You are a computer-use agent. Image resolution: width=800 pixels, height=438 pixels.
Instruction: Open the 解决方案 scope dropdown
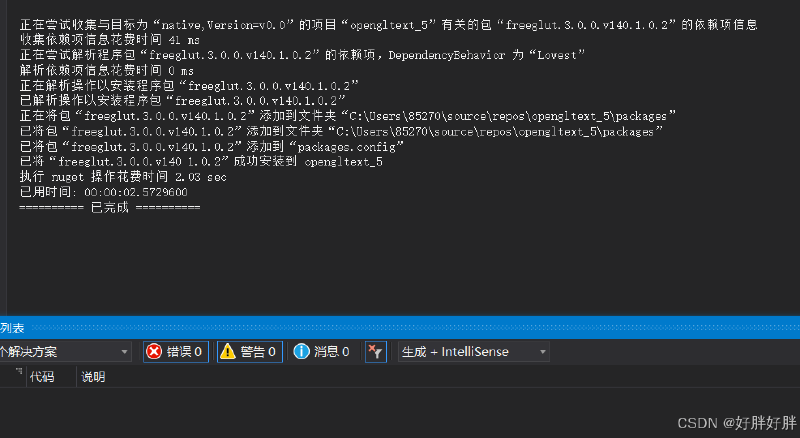(x=65, y=352)
